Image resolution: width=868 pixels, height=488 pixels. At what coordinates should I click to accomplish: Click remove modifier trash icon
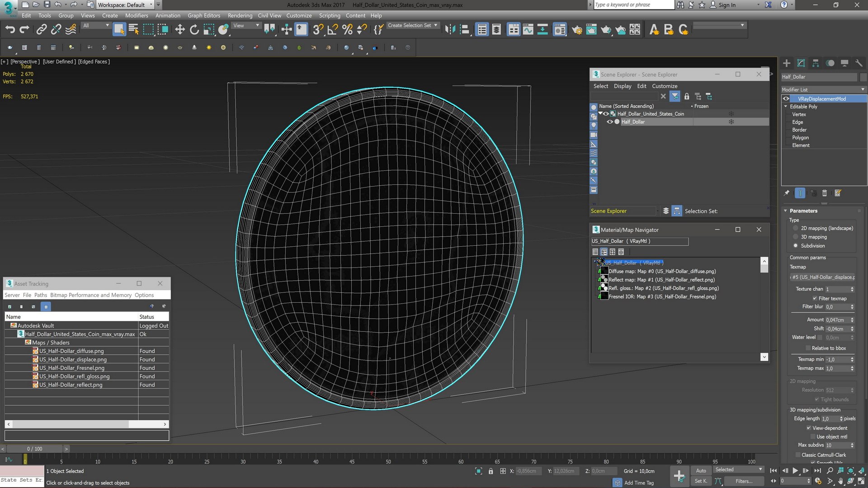tap(824, 193)
